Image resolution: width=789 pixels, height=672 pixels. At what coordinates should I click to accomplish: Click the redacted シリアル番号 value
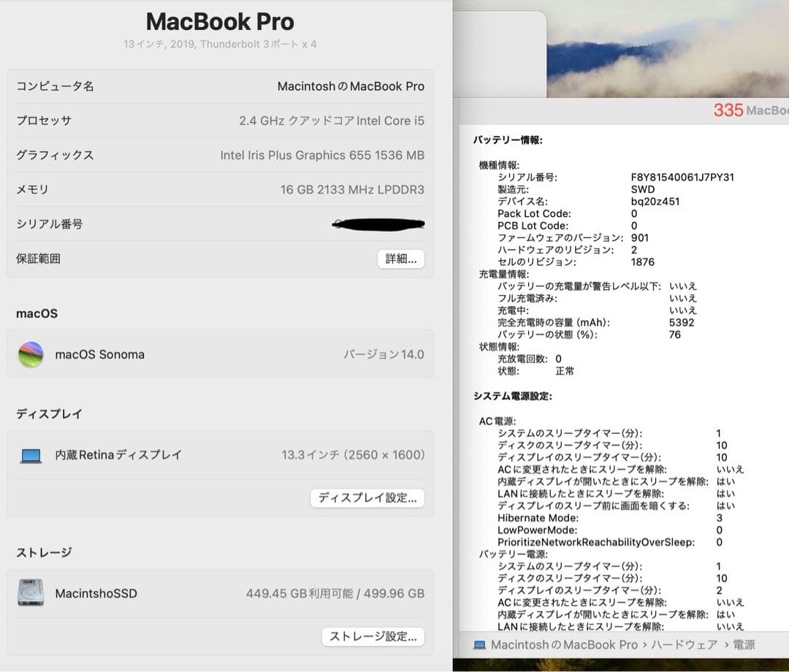(378, 224)
